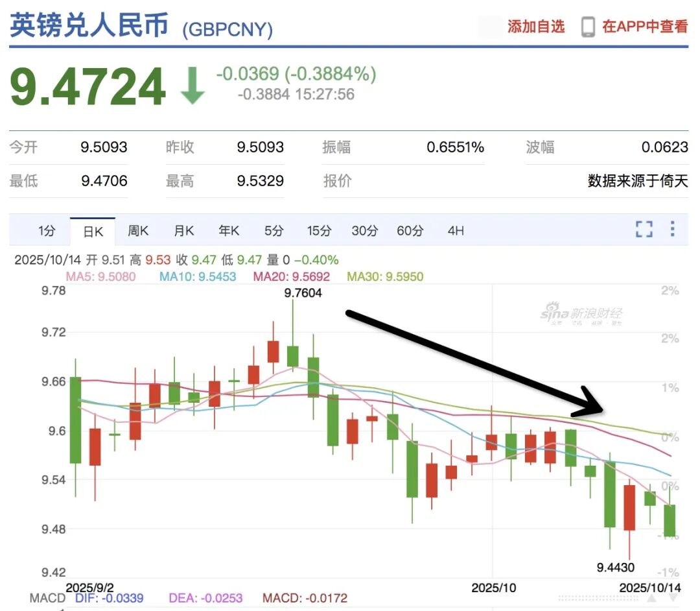Click 添加自选 to add to watchlist
700x611 pixels.
[536, 27]
